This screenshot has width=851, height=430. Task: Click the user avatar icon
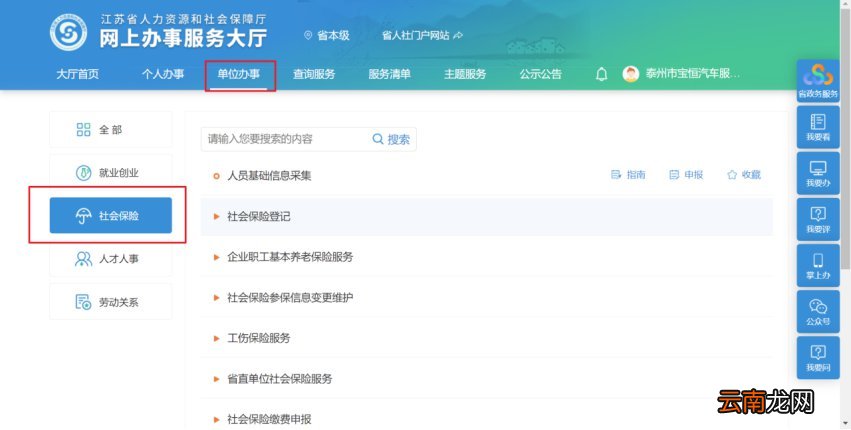coord(631,74)
